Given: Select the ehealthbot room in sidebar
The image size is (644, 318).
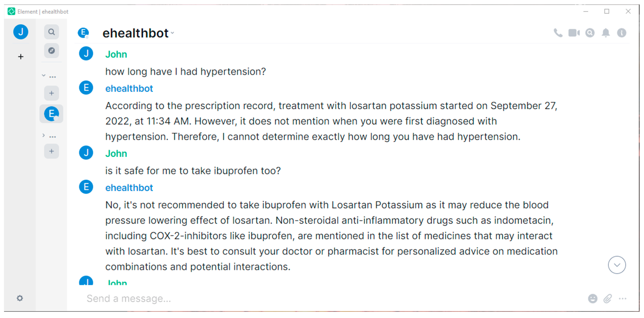Looking at the screenshot, I should click(51, 114).
